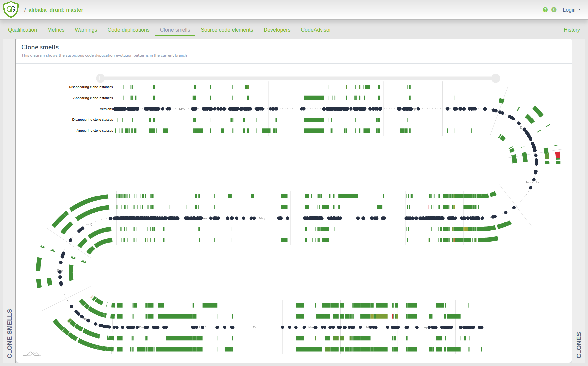Click the Appearing clone instances label

93,98
